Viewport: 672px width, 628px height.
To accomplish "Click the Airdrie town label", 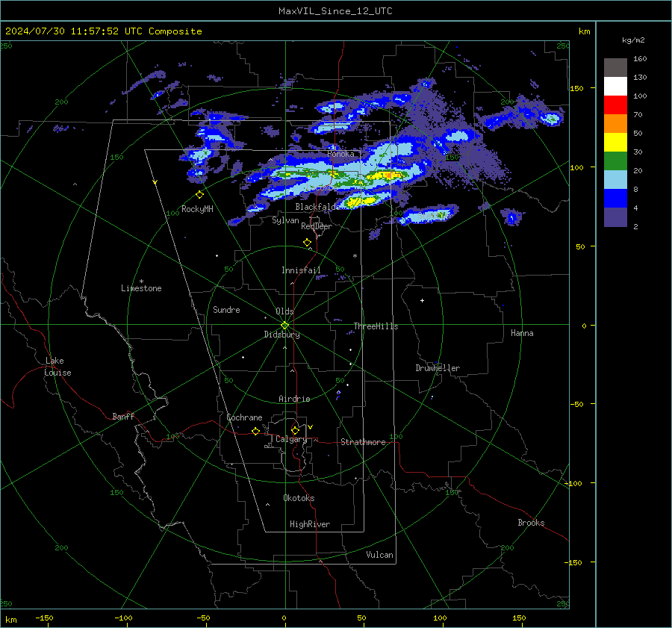I will tap(294, 399).
